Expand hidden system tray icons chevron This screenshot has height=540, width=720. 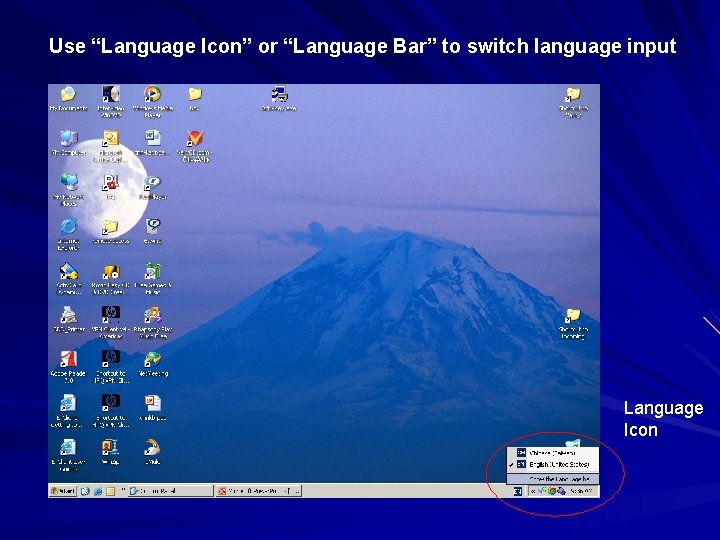[x=533, y=491]
